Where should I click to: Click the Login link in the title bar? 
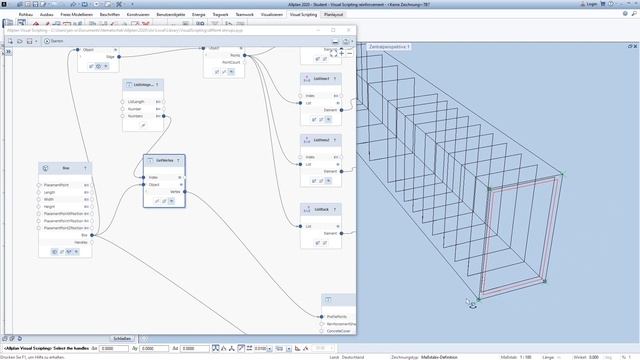592,4
